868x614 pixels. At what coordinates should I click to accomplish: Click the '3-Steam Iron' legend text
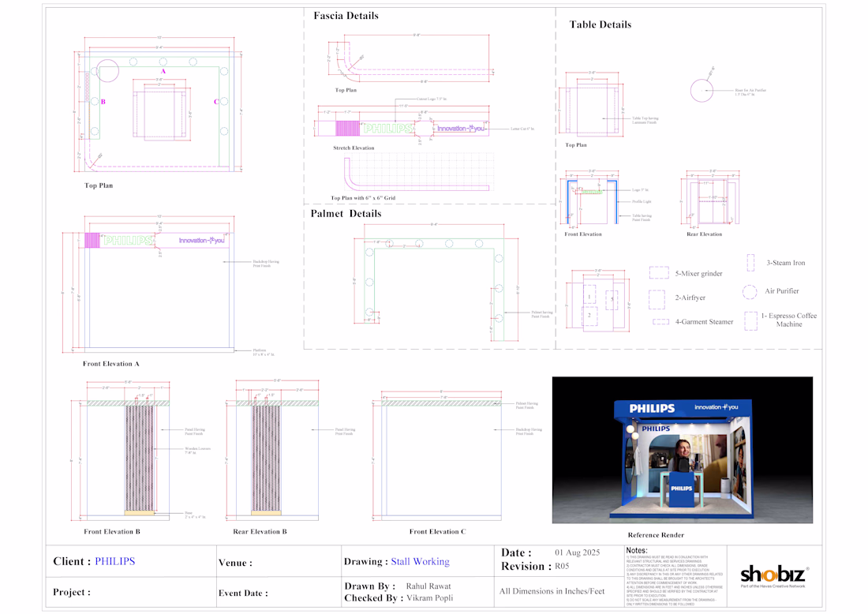[x=785, y=263]
